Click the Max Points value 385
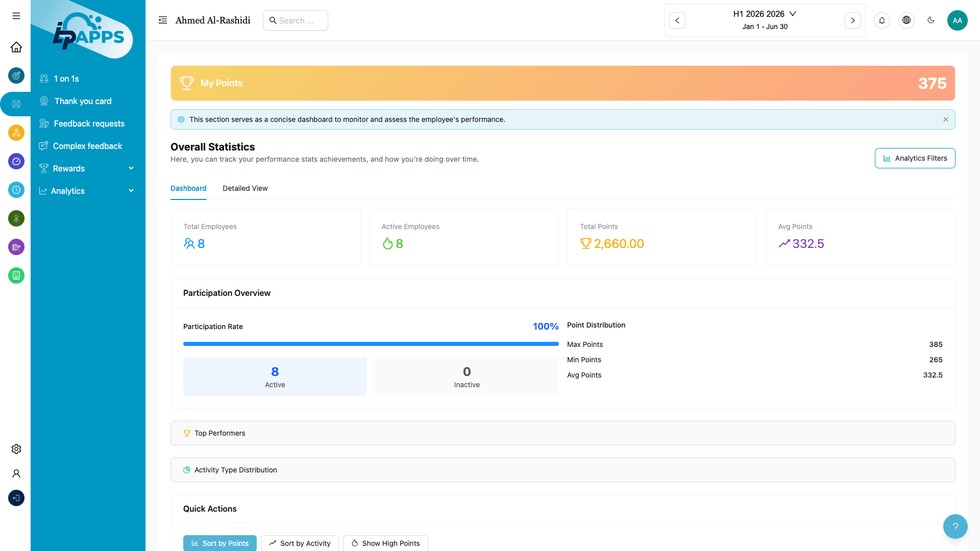 tap(936, 344)
